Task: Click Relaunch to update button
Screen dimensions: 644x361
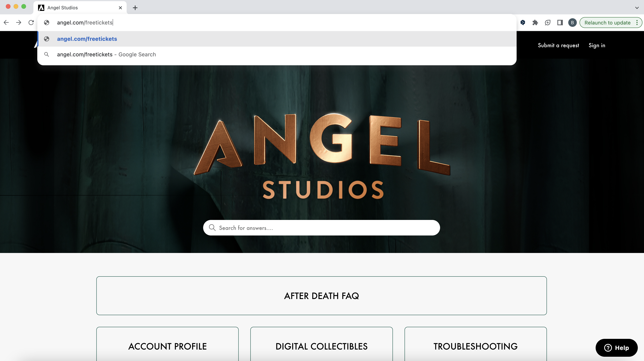Action: click(607, 23)
